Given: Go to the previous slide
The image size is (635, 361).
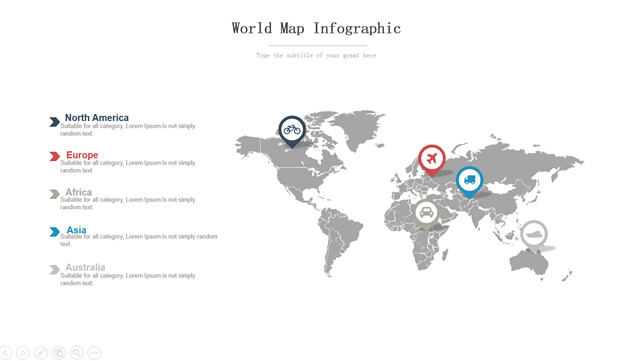Looking at the screenshot, I should point(5,353).
